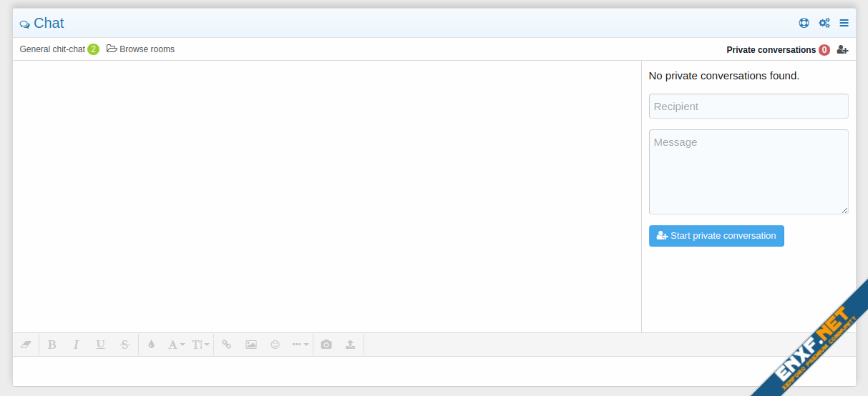Click 'No private conversations found.' text
This screenshot has width=868, height=396.
723,76
